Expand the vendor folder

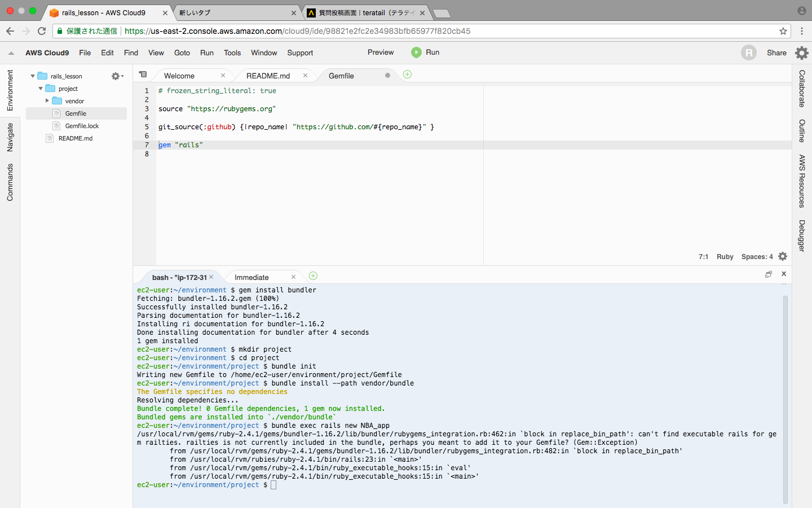(47, 100)
